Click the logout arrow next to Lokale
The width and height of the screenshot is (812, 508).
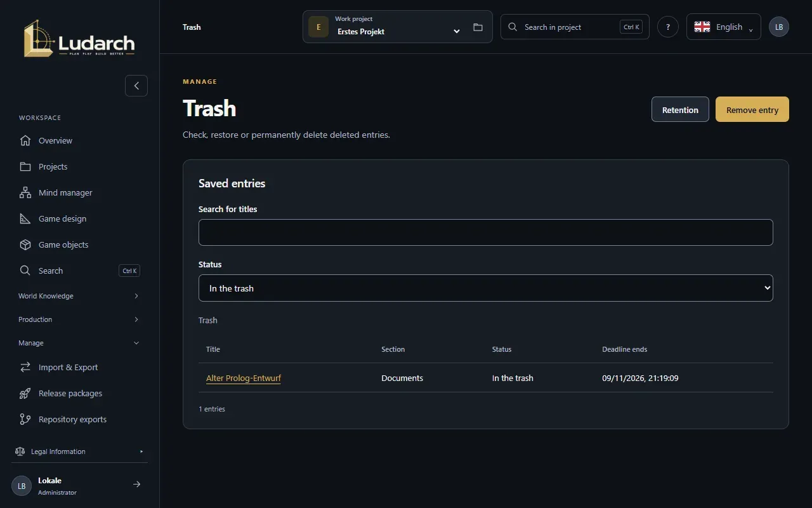click(136, 485)
